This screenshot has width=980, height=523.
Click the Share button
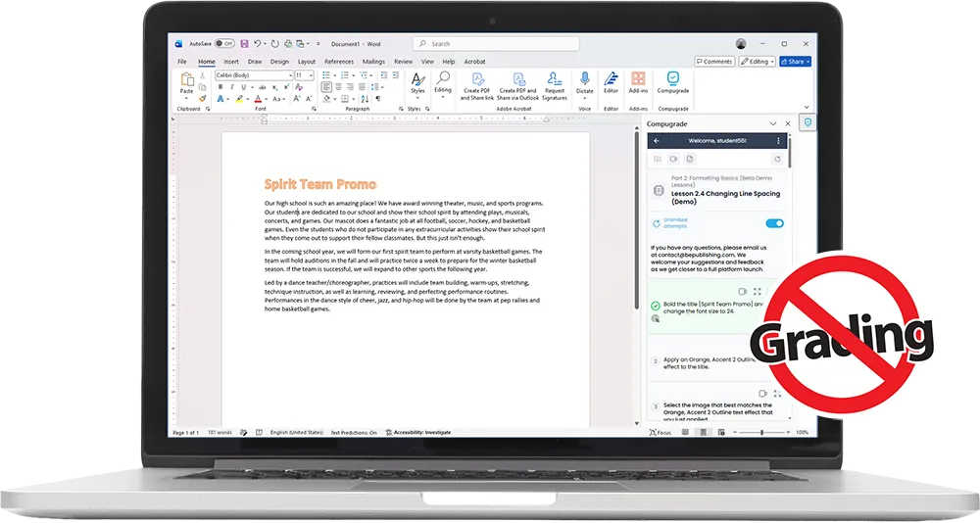pyautogui.click(x=795, y=62)
